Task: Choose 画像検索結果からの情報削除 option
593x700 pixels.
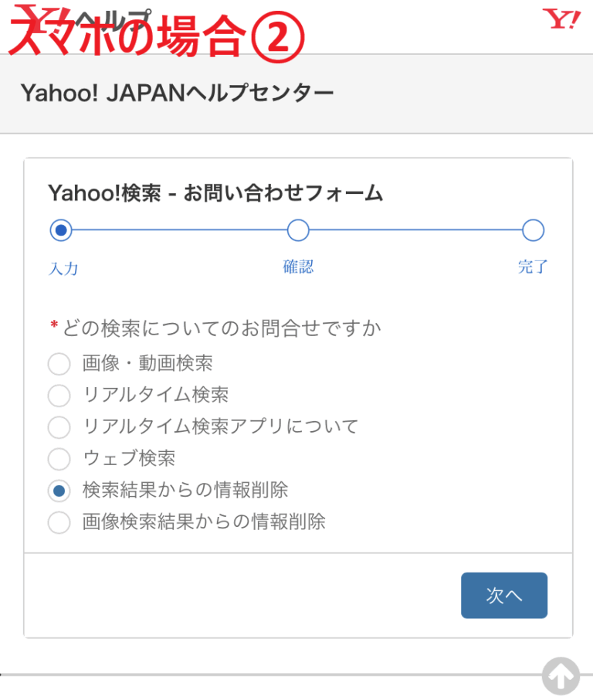Action: coord(59,522)
